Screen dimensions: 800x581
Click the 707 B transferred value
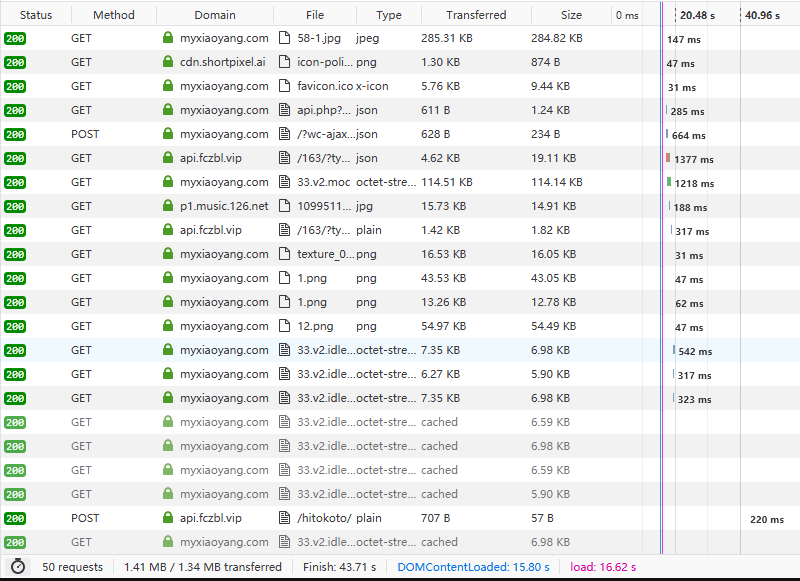pos(435,518)
